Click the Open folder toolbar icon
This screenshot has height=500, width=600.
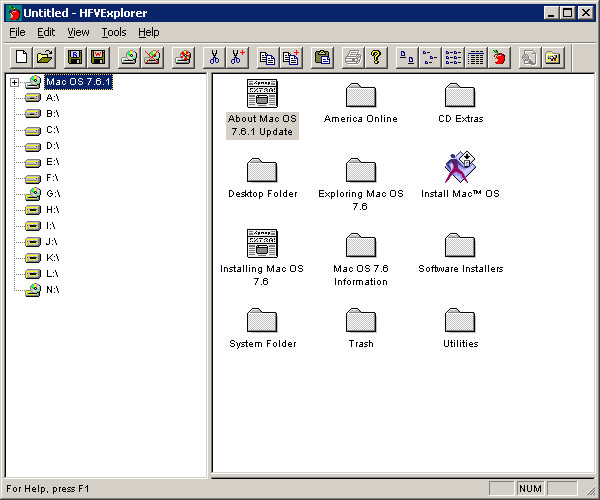[44, 57]
